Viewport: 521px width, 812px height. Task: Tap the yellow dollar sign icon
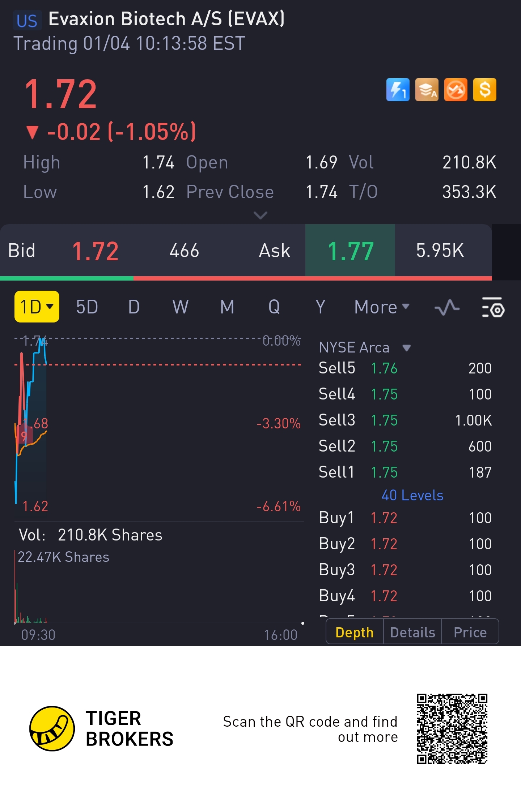click(484, 90)
